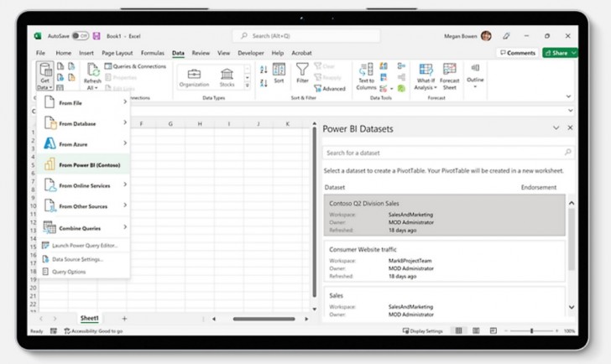
Task: Open the File tab
Action: [40, 53]
